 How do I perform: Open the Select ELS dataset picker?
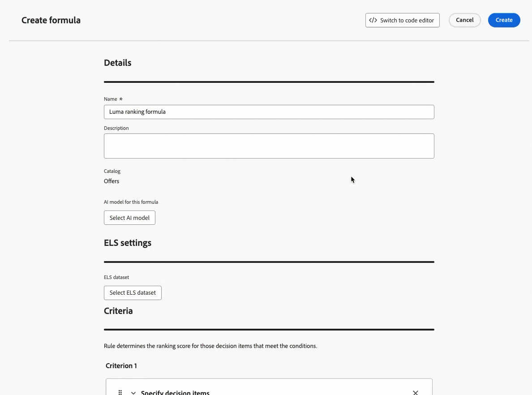[133, 293]
